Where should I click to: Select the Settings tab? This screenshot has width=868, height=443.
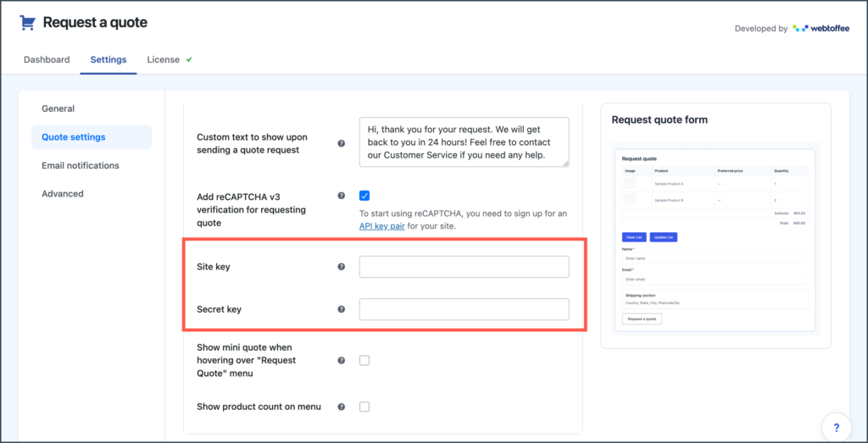coord(108,60)
